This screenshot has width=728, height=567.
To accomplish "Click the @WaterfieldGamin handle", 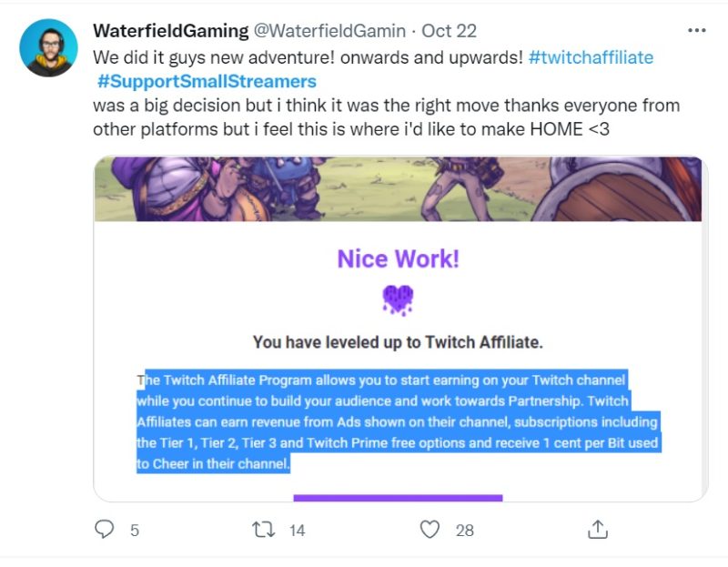I will [335, 31].
